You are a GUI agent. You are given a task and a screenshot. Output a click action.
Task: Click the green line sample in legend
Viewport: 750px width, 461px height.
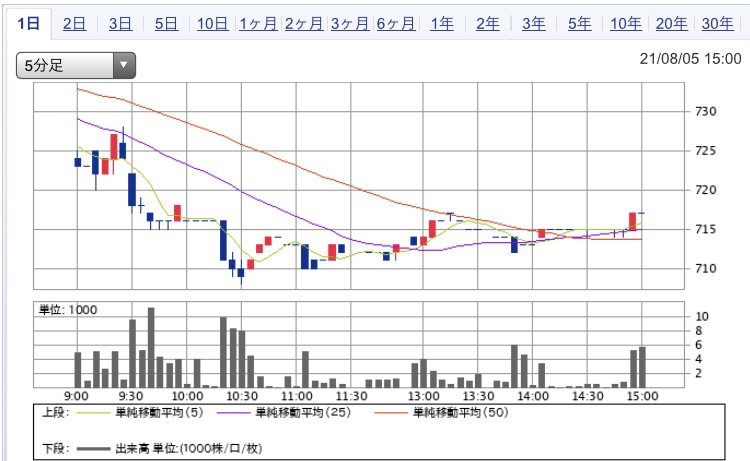pyautogui.click(x=93, y=413)
